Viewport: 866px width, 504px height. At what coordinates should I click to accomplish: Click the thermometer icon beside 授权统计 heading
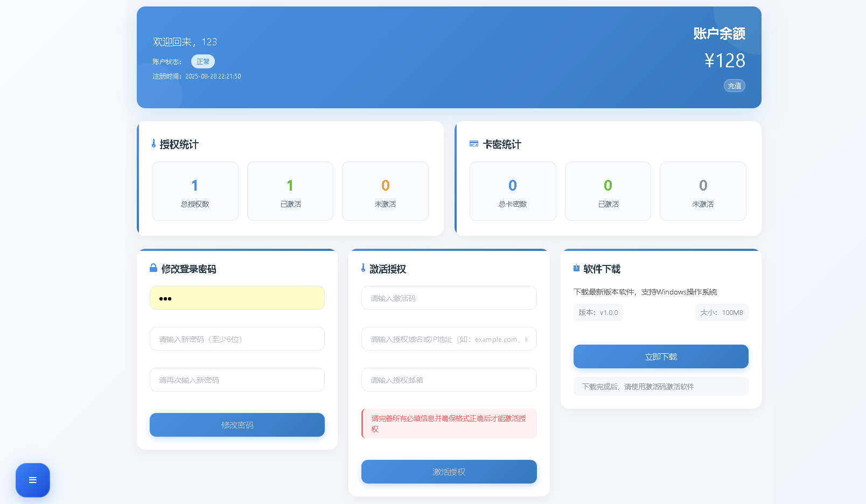[x=152, y=144]
